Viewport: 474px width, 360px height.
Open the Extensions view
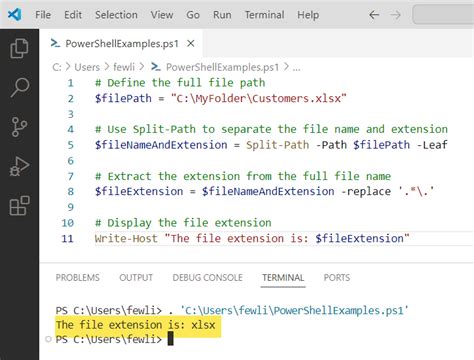pos(19,205)
